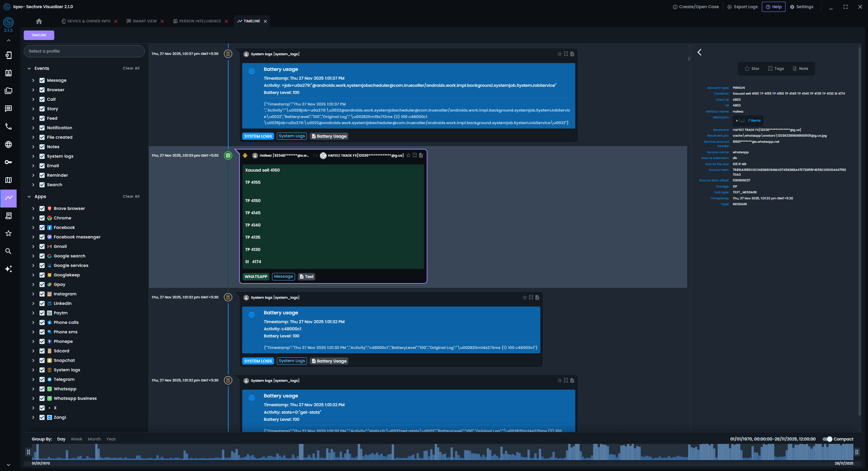
Task: Switch to the Person Intelligence tab
Action: click(200, 21)
